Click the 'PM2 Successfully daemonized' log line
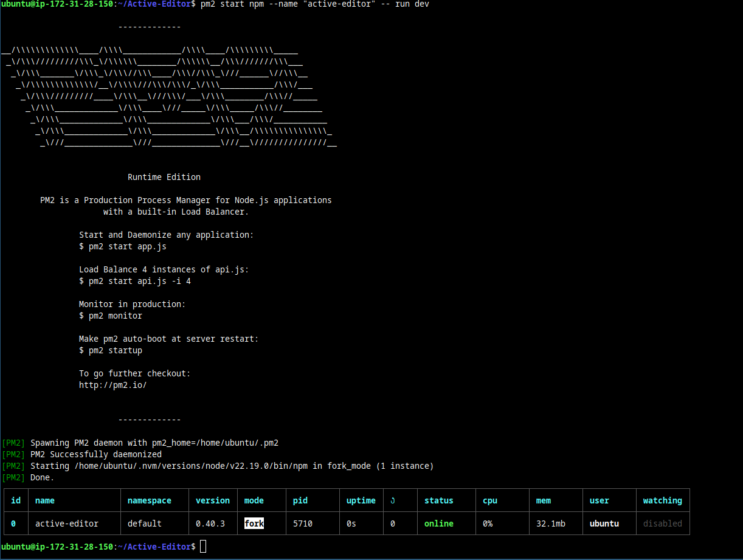743x560 pixels. coord(95,454)
